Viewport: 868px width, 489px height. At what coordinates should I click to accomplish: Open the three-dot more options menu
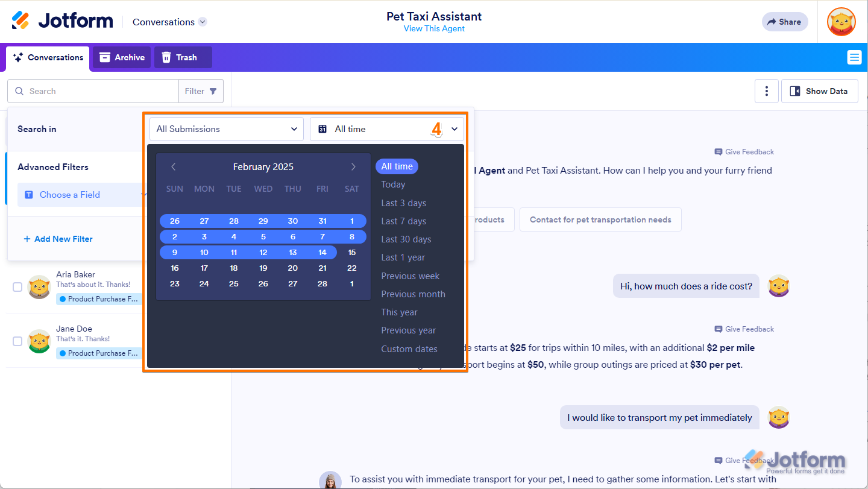[x=767, y=91]
